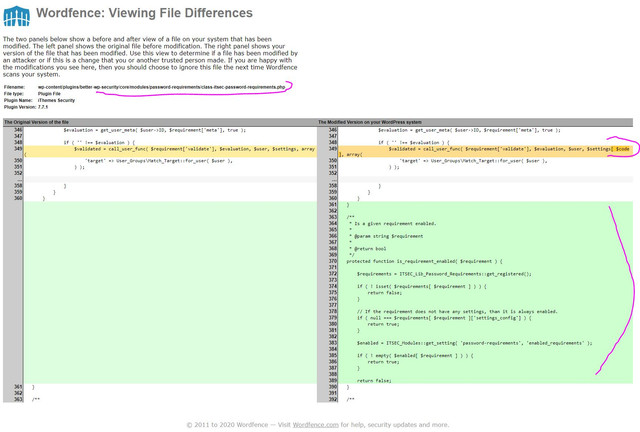Click the 'ITSEC_Lib_Password_Requirements::get_registered()' line
This screenshot has width=640, height=432.
coord(444,274)
